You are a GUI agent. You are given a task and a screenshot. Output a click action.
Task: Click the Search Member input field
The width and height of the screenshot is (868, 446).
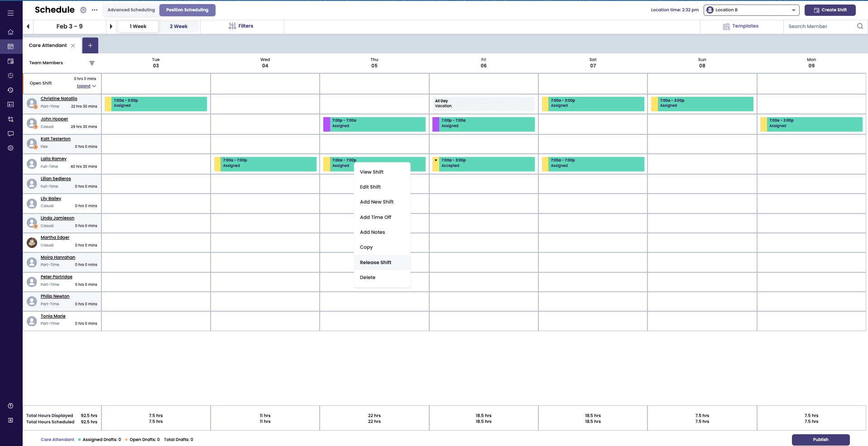coord(820,26)
